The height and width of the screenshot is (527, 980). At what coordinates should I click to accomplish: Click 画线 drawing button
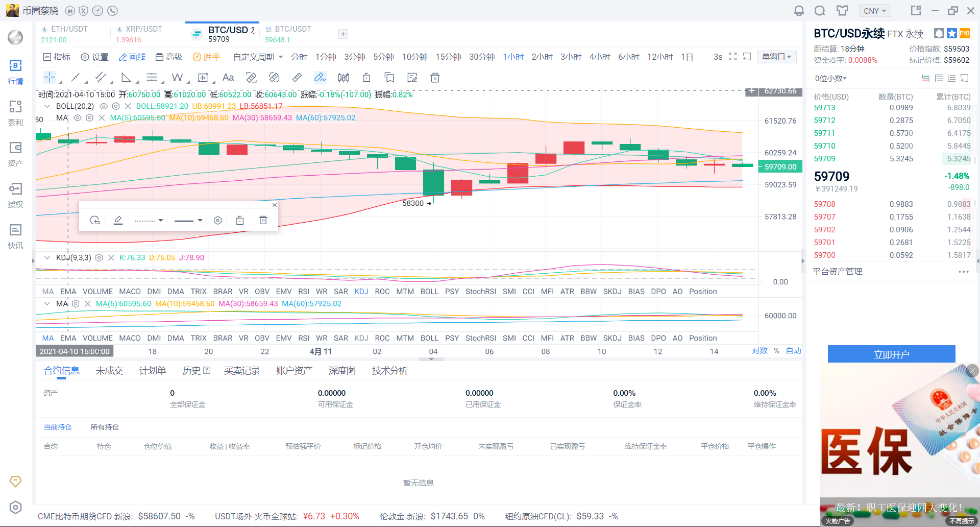pos(132,57)
